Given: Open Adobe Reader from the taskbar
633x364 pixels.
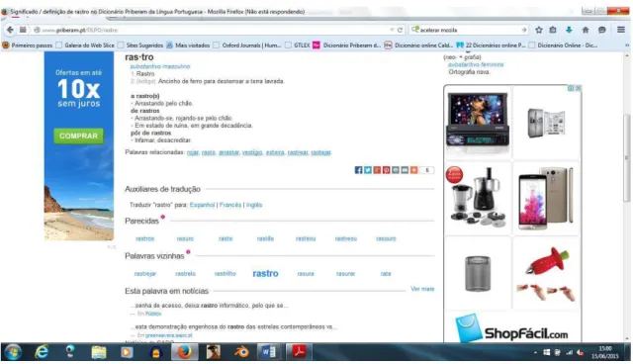Looking at the screenshot, I should point(299,352).
